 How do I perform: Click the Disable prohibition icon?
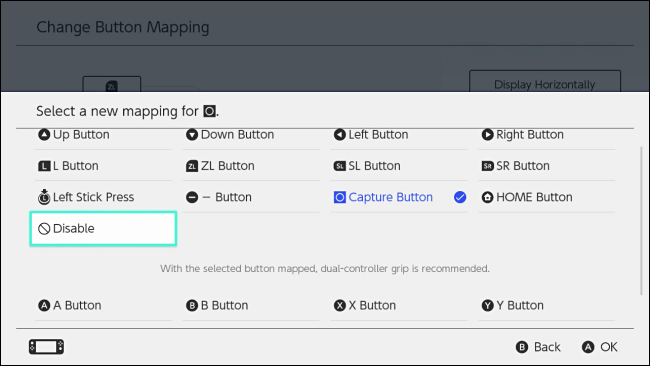tap(44, 229)
